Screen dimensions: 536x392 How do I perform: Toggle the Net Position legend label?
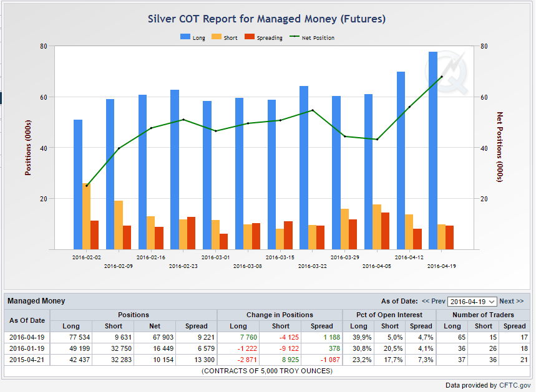click(318, 38)
